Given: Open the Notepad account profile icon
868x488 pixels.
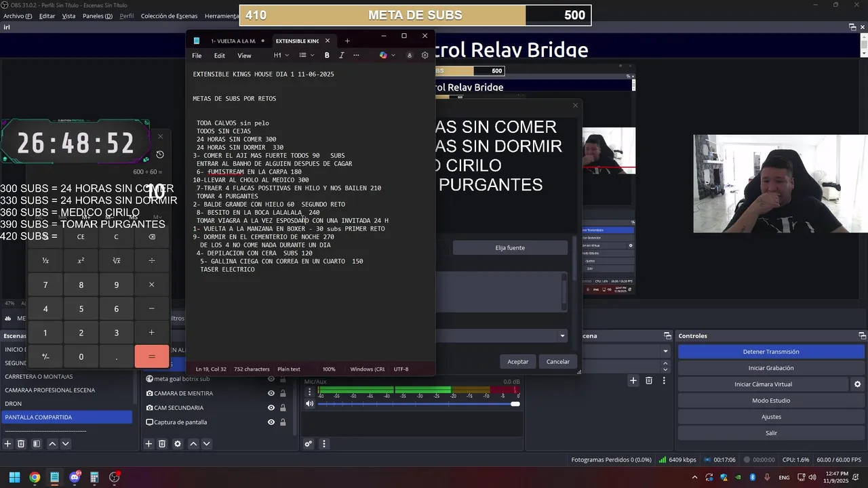Looking at the screenshot, I should (x=410, y=56).
